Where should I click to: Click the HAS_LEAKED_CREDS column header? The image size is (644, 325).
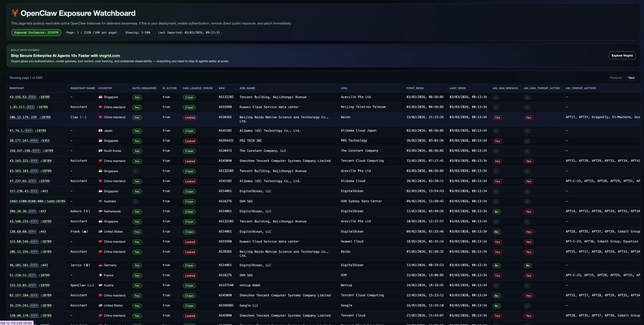(197, 87)
